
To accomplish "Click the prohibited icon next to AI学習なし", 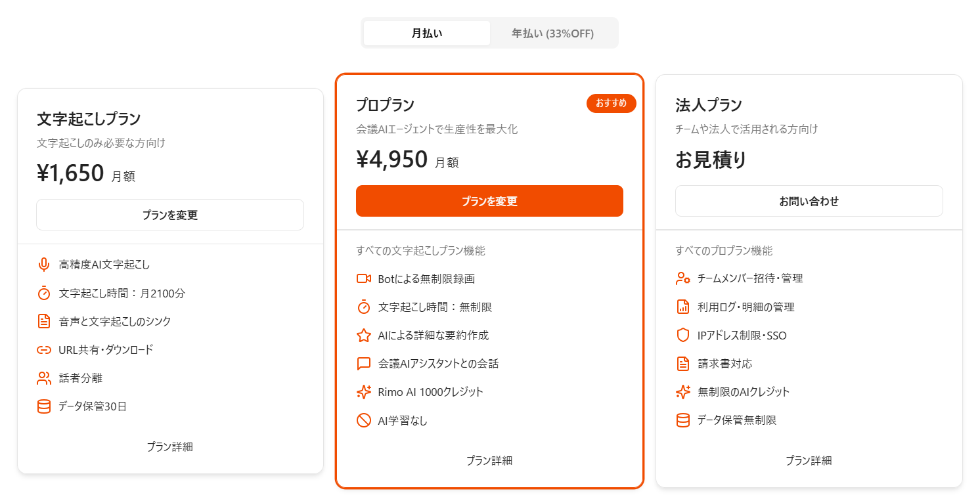I will [364, 420].
